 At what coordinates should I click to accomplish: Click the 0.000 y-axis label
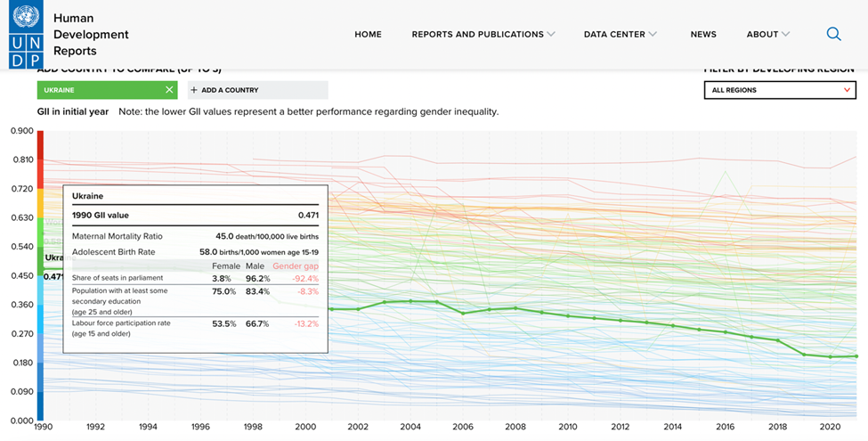pyautogui.click(x=22, y=421)
